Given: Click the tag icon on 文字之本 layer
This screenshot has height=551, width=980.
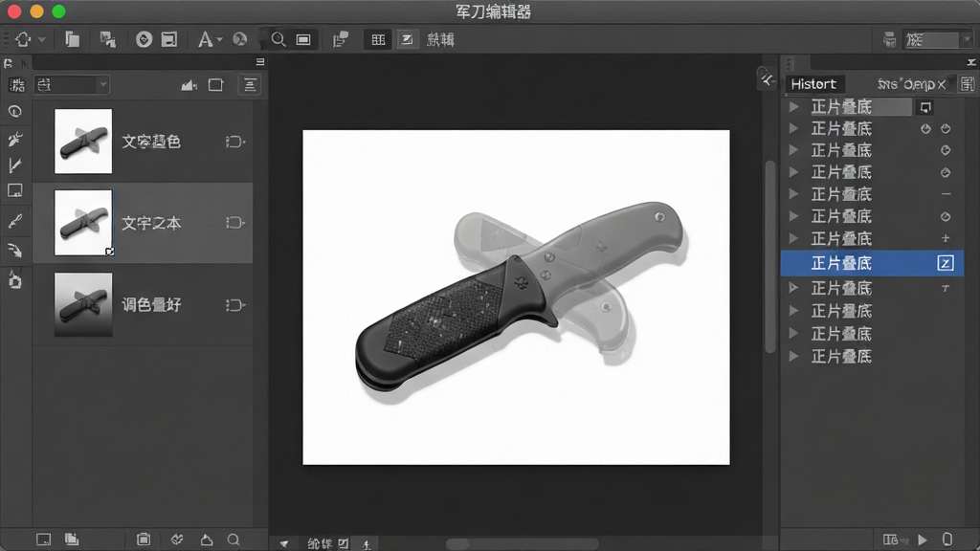Looking at the screenshot, I should point(234,222).
